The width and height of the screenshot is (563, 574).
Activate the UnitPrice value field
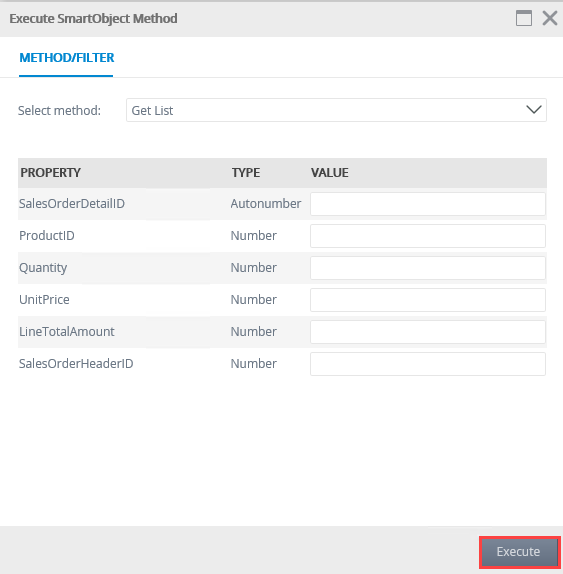coord(428,300)
